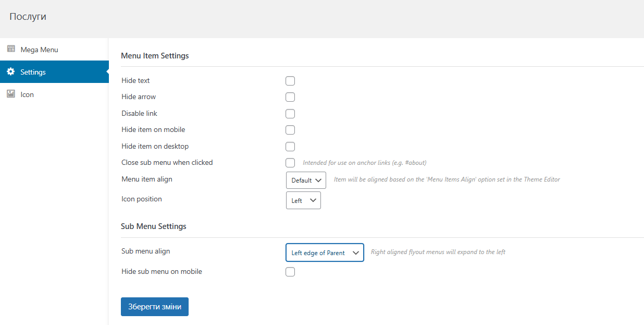Switch to the Icon tab

click(x=27, y=94)
